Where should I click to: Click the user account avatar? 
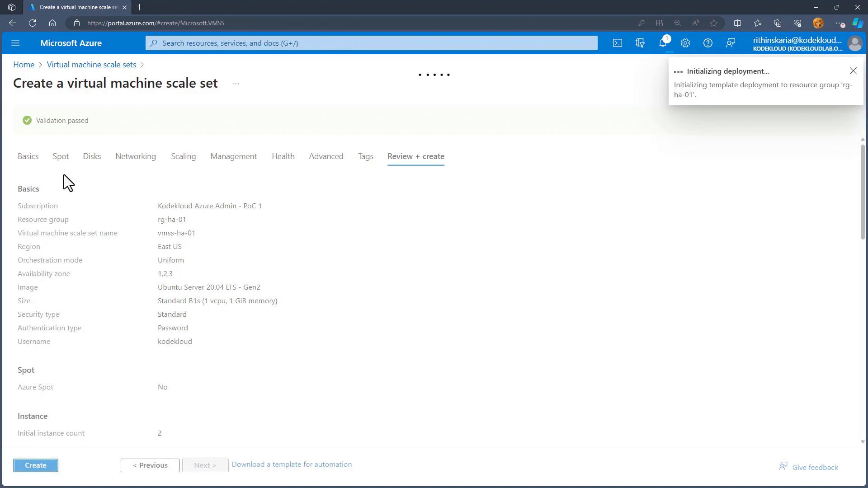(855, 43)
